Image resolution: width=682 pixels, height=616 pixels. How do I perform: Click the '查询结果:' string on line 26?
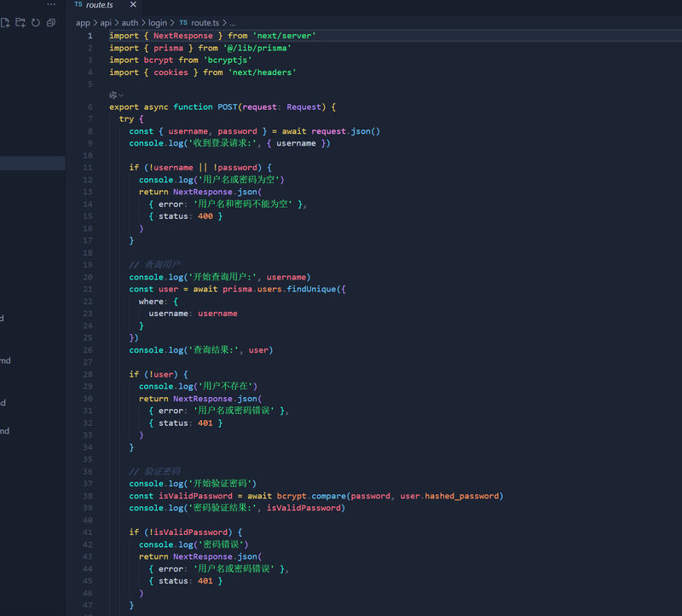[214, 350]
